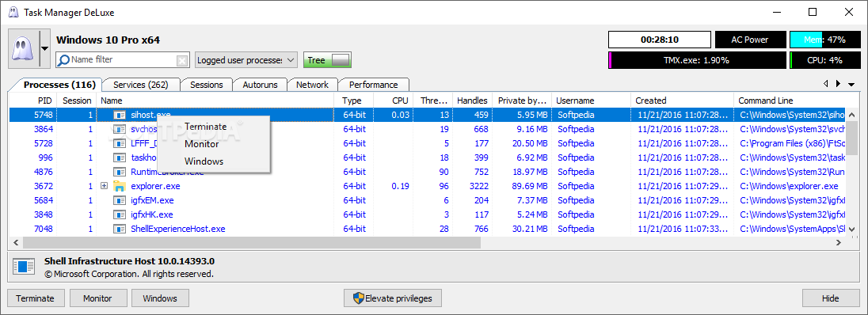Sort by the Name column header
Screen dimensions: 868x315
click(215, 101)
